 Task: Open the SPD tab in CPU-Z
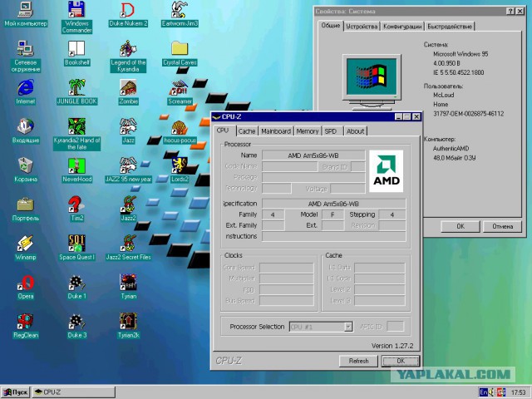pyautogui.click(x=331, y=131)
